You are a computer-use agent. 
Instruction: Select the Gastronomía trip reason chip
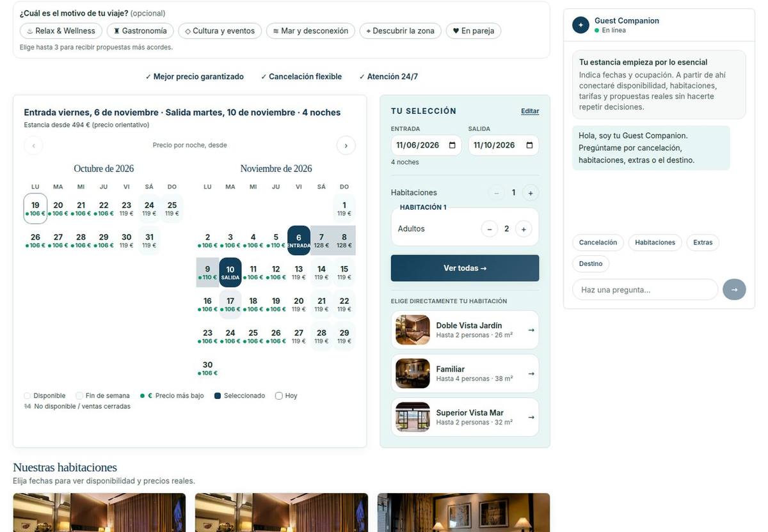point(140,31)
